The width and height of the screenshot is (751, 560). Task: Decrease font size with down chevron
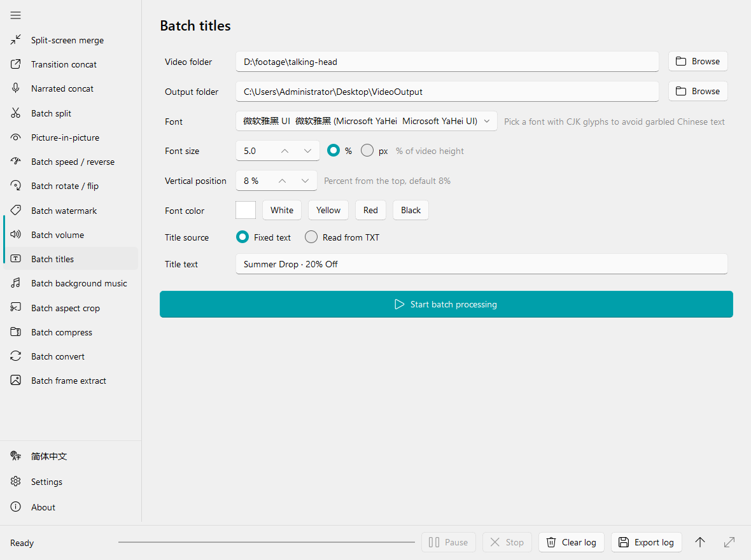(x=307, y=151)
